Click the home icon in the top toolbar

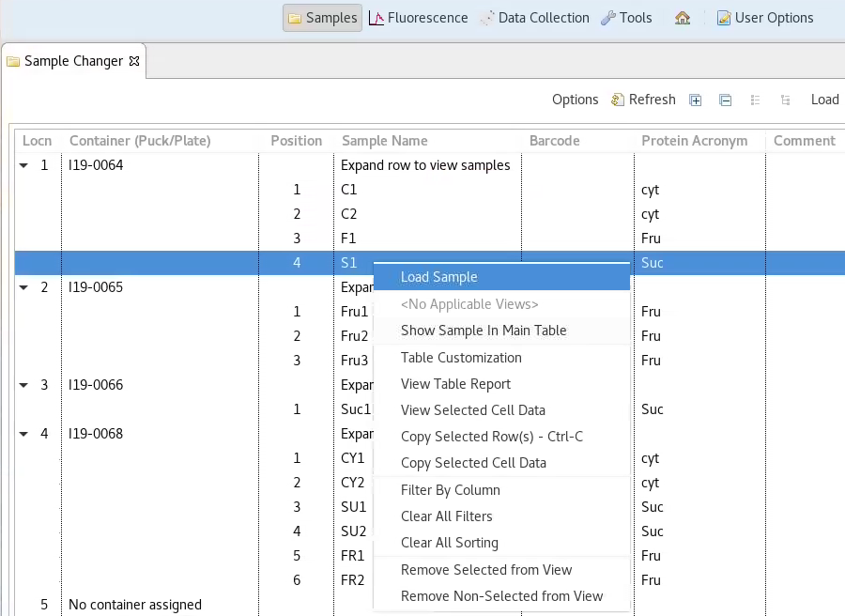(x=683, y=18)
